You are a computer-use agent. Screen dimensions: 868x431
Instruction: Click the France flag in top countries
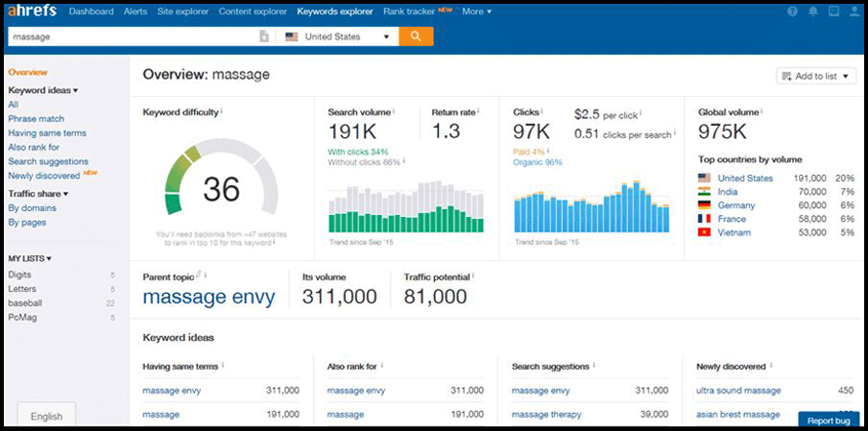704,219
